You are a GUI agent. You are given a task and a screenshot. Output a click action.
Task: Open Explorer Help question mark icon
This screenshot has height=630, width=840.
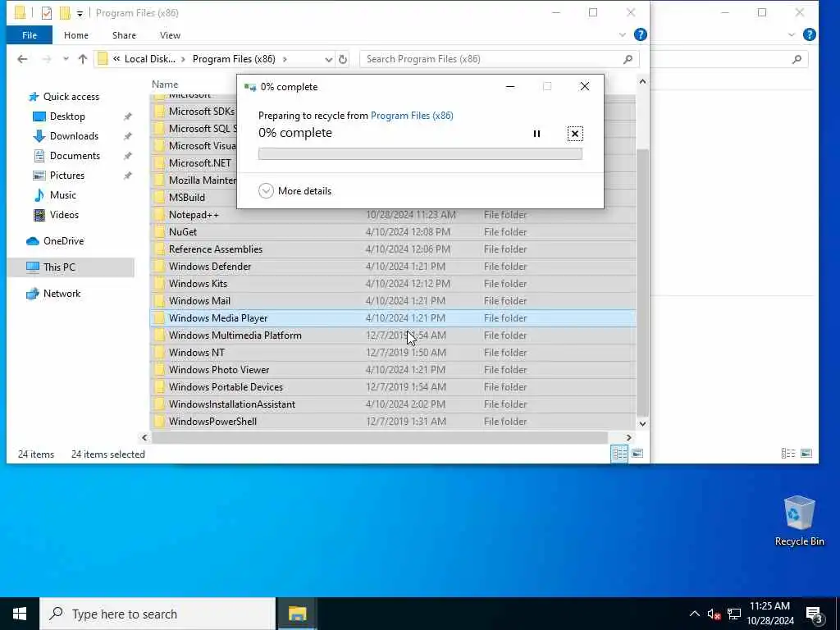640,34
